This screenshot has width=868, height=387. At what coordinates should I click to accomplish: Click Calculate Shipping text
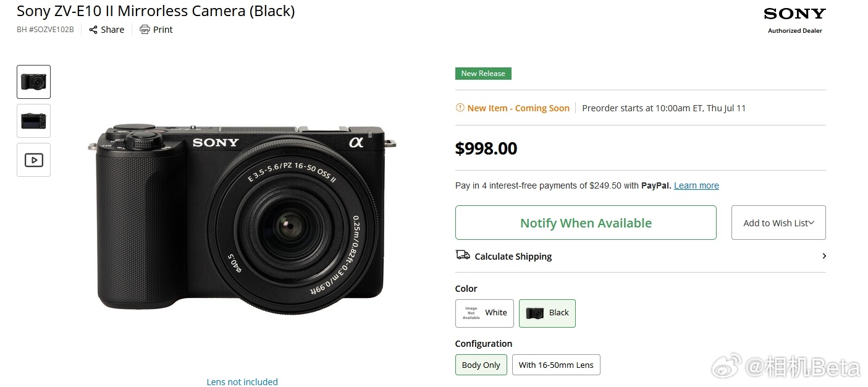click(513, 257)
